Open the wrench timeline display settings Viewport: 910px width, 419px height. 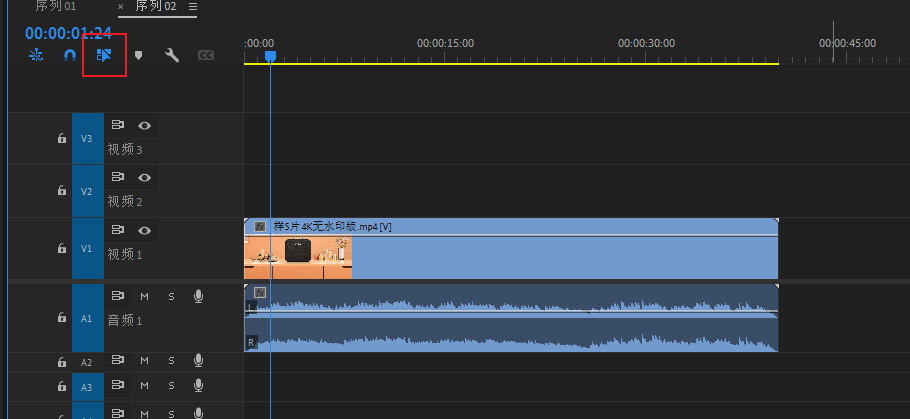(x=172, y=56)
